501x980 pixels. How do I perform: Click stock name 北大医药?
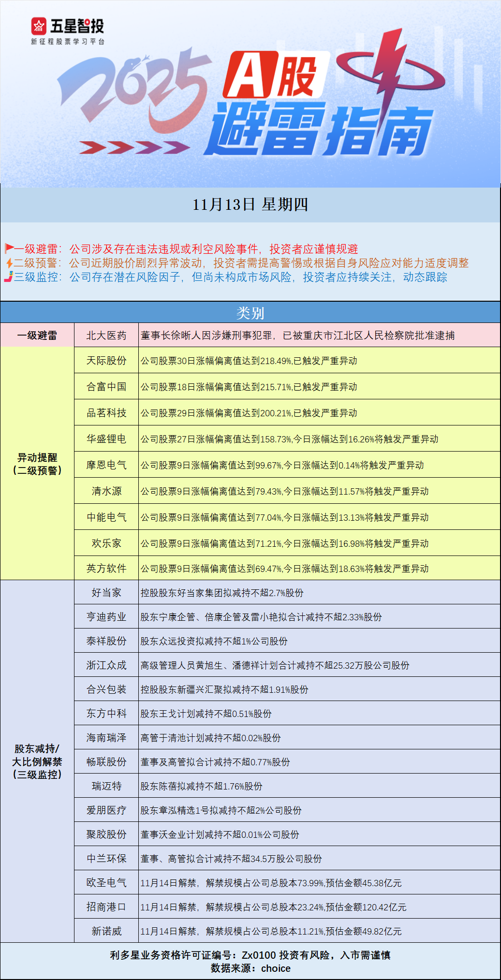(106, 335)
